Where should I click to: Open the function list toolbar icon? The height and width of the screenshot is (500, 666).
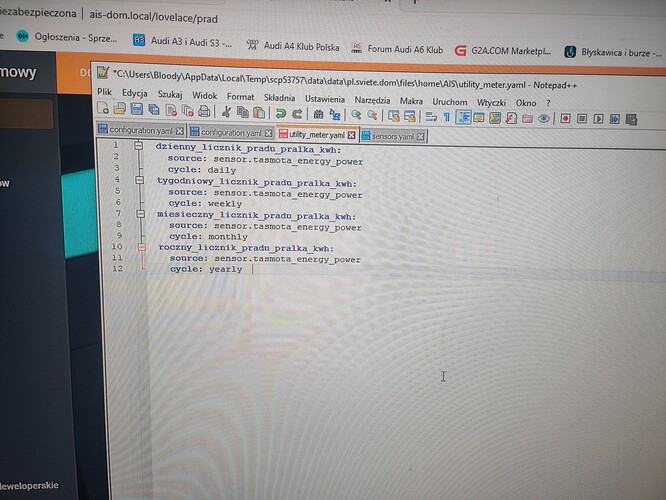pos(511,118)
